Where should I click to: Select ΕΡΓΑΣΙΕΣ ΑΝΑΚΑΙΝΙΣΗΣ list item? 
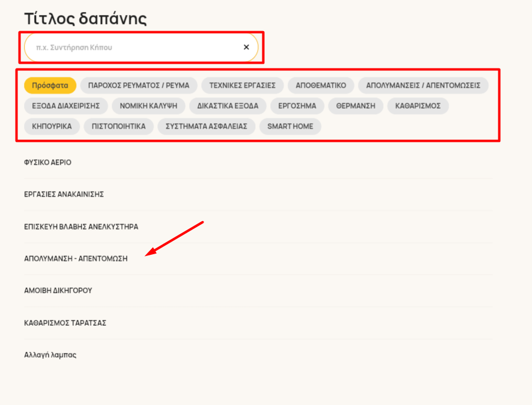pyautogui.click(x=258, y=194)
